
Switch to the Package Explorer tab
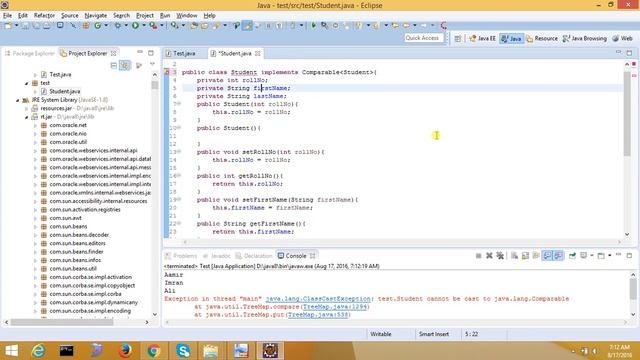pos(30,53)
